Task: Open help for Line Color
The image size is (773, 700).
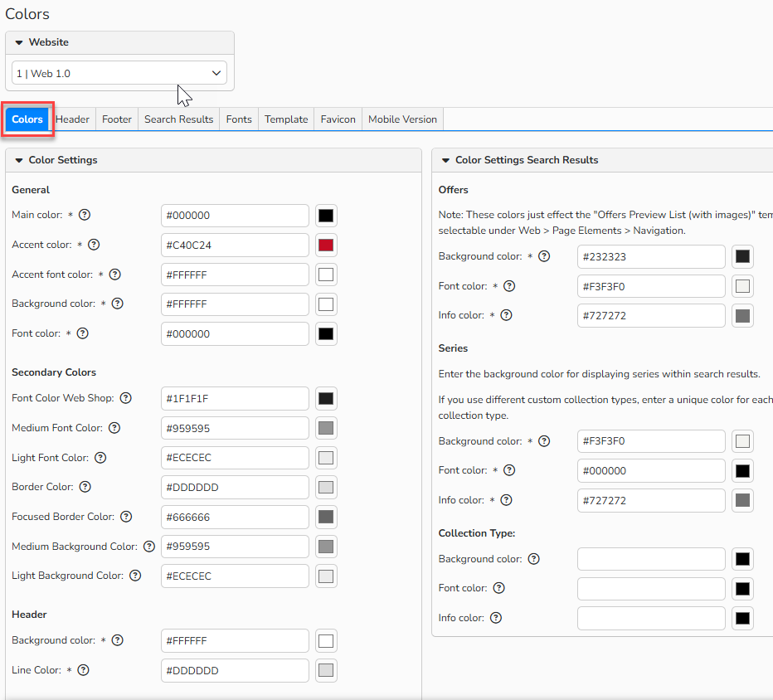Action: [83, 670]
